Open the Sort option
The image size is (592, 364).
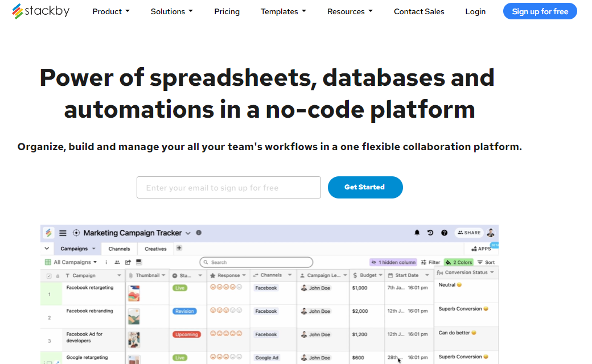pos(486,262)
